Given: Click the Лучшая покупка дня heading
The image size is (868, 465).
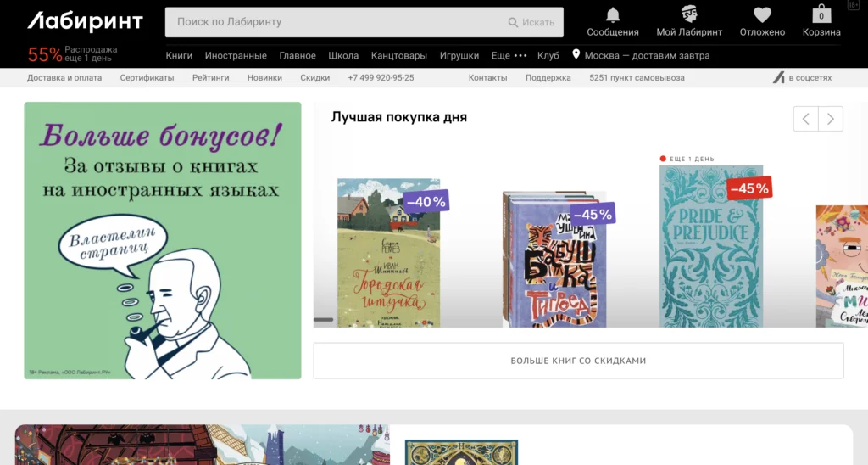Looking at the screenshot, I should tap(399, 117).
